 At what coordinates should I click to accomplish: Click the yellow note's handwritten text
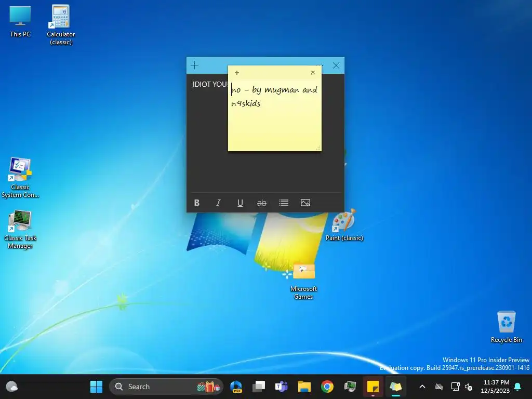coord(274,96)
